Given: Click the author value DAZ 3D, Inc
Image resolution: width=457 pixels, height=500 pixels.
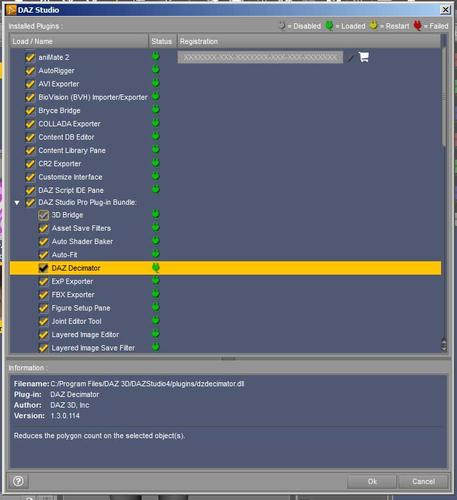Looking at the screenshot, I should [70, 405].
